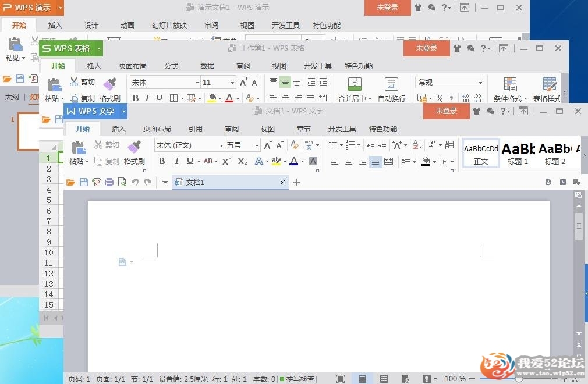Select row 10 header in WPS 表格
This screenshot has height=384, width=588.
pyautogui.click(x=49, y=253)
